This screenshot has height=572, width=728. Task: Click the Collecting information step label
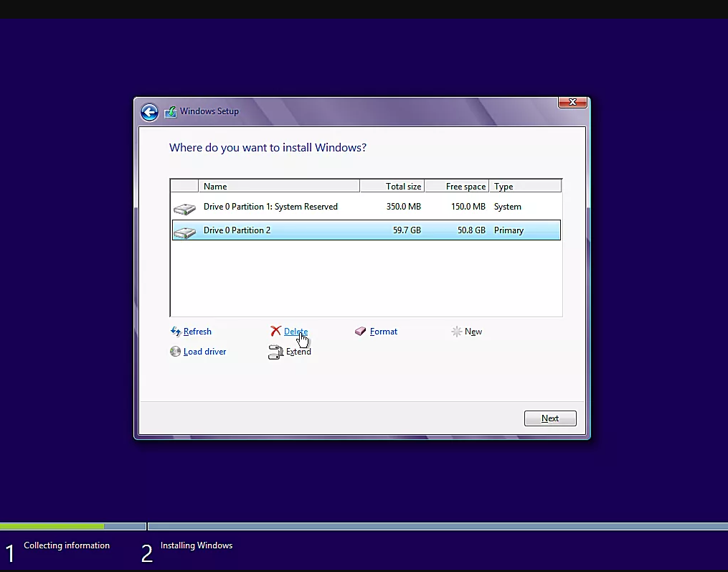(x=67, y=545)
